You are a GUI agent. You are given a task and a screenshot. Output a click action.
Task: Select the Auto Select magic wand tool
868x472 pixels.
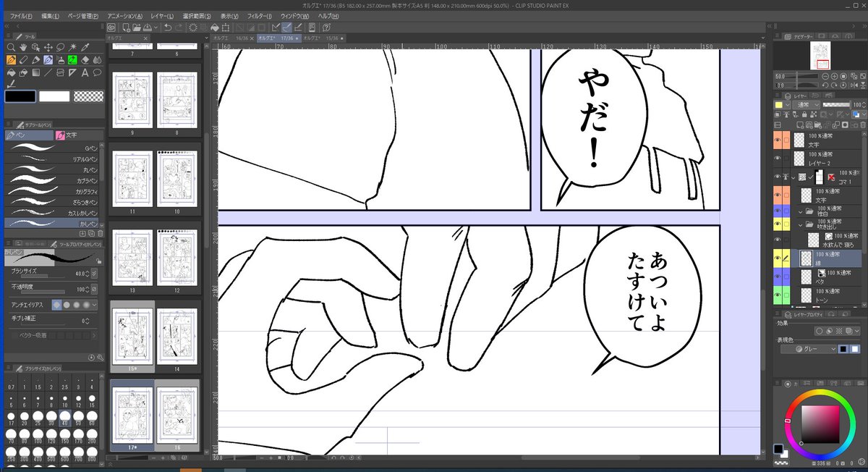coord(72,48)
